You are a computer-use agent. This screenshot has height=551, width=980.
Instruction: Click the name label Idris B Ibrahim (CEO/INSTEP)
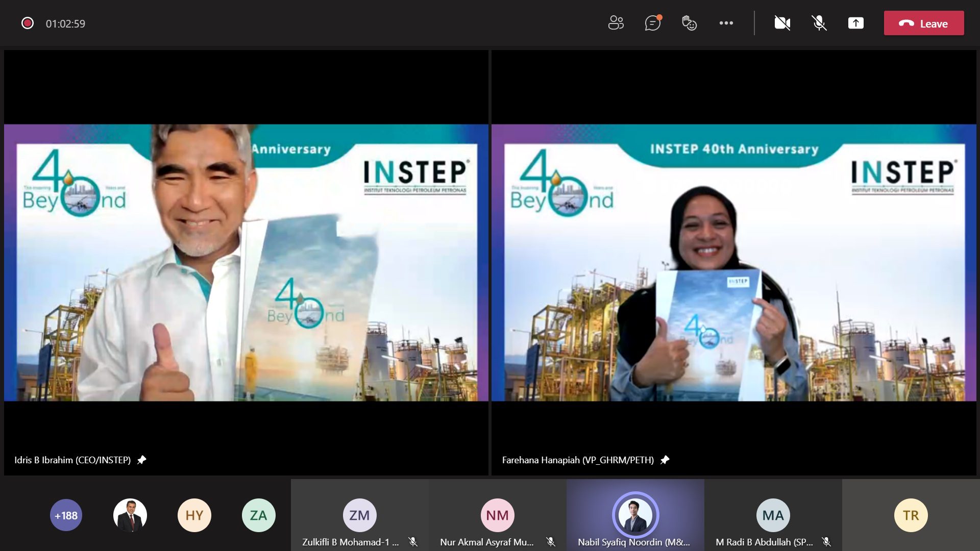[x=72, y=460]
